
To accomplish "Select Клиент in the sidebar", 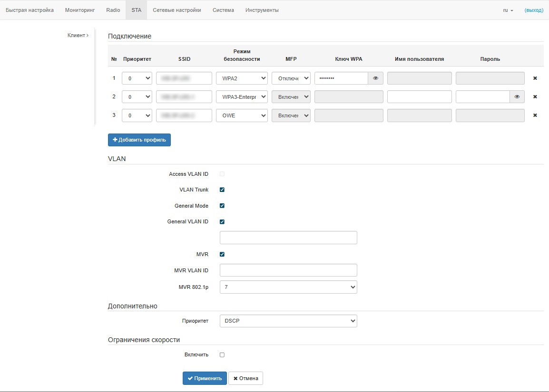I will [x=78, y=35].
